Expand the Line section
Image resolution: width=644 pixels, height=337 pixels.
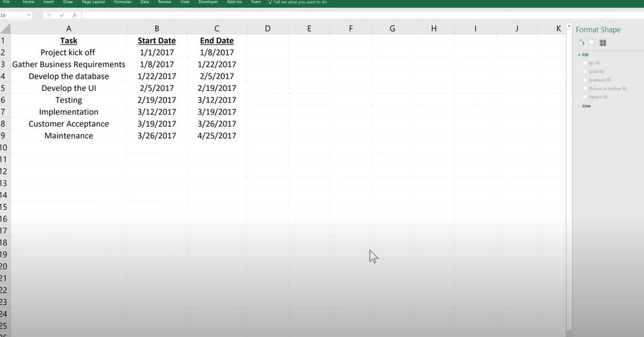(579, 105)
